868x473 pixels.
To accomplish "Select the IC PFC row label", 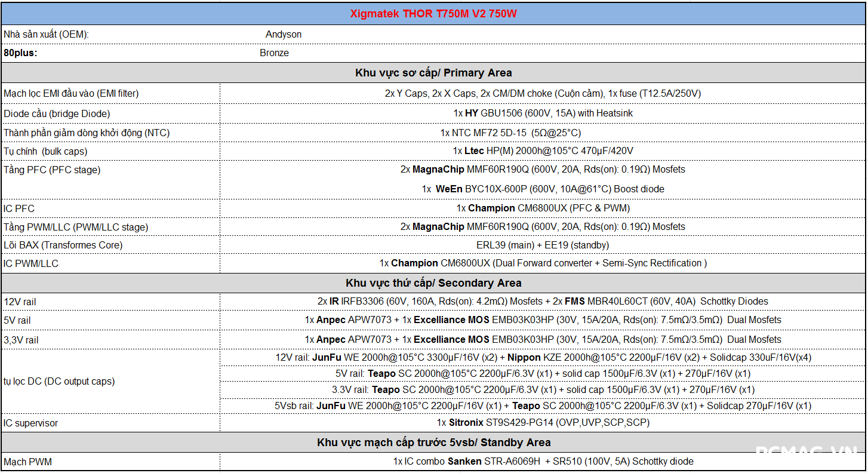I will click(x=19, y=208).
